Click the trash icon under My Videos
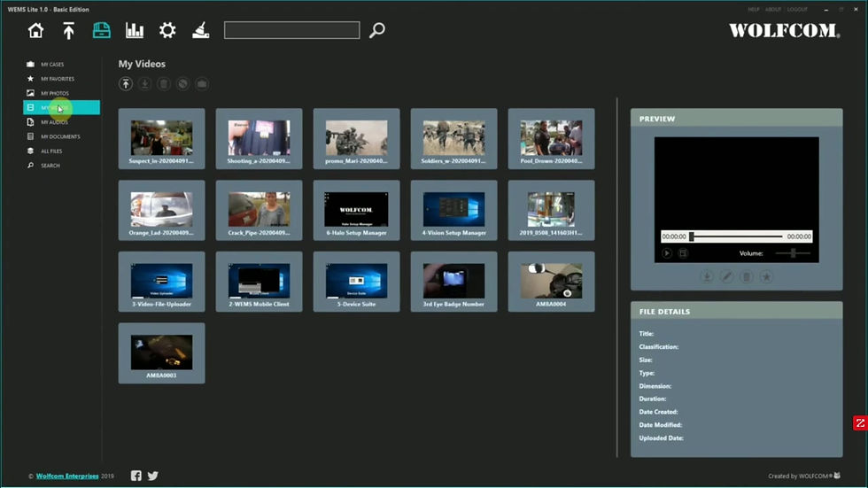The width and height of the screenshot is (868, 488). click(164, 83)
